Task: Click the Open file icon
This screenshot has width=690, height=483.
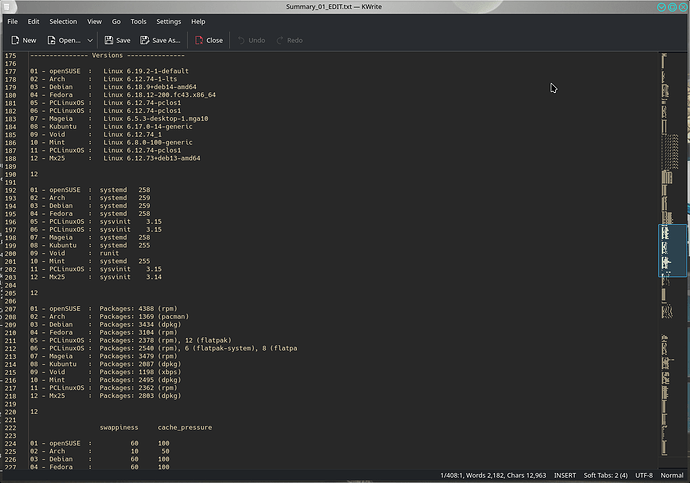Action: click(x=51, y=40)
